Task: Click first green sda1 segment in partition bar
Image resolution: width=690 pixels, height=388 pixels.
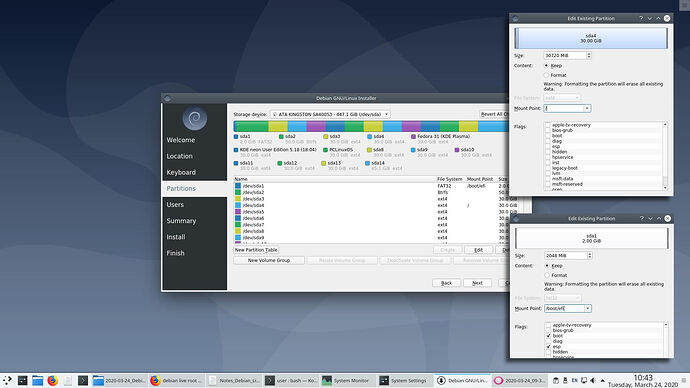Action: (251, 127)
